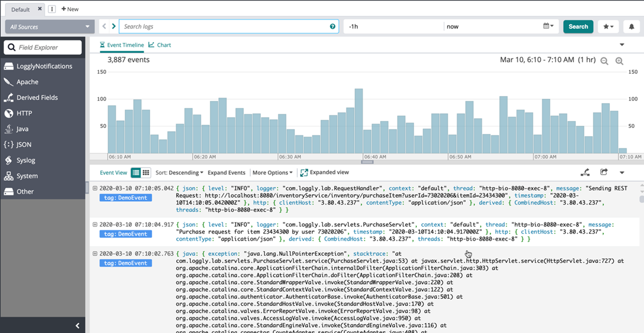Select the Apache field category
The width and height of the screenshot is (644, 333).
tap(27, 82)
